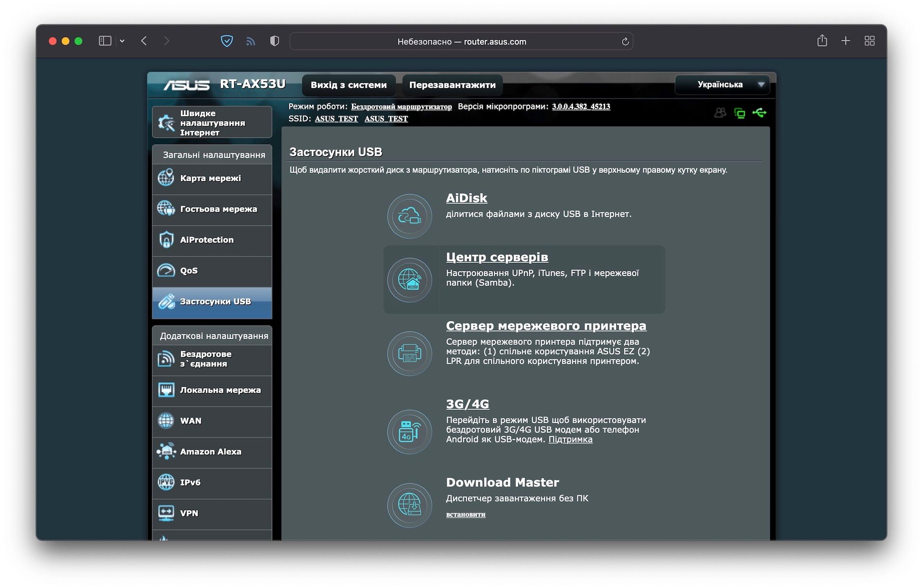Click the Гостьова мережа sidebar icon
This screenshot has width=923, height=588.
click(x=166, y=208)
